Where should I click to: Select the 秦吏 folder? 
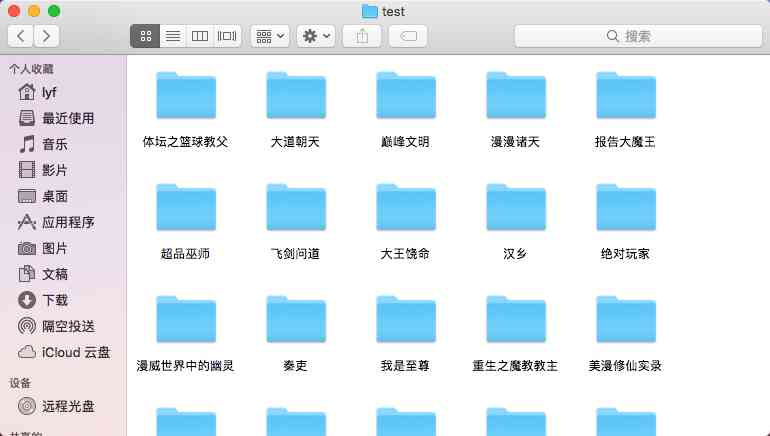(x=296, y=320)
